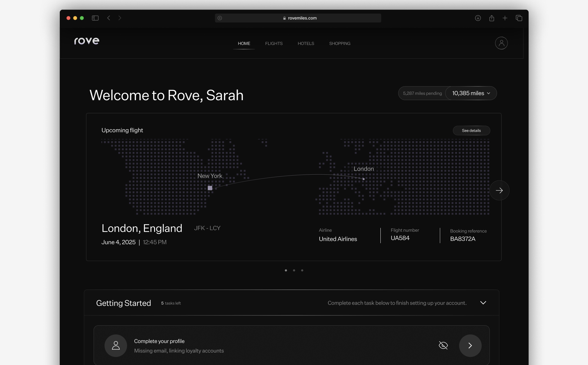
Task: Open the Safari downloads icon
Action: [478, 18]
